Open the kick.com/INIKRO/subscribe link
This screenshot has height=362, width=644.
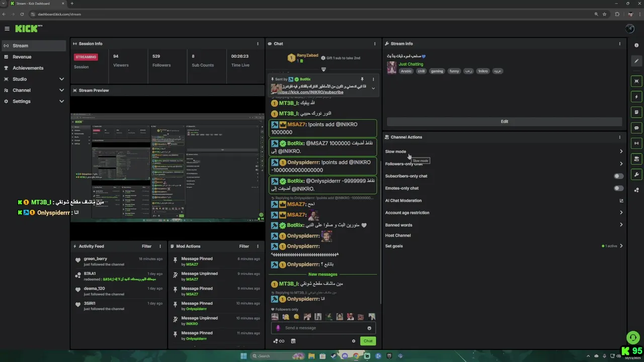coord(311,93)
